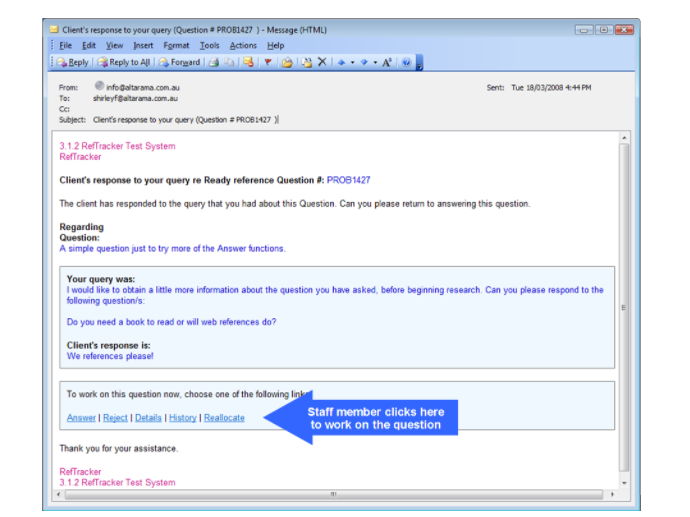Open the Format menu
This screenshot has height=517, width=690.
click(x=176, y=46)
